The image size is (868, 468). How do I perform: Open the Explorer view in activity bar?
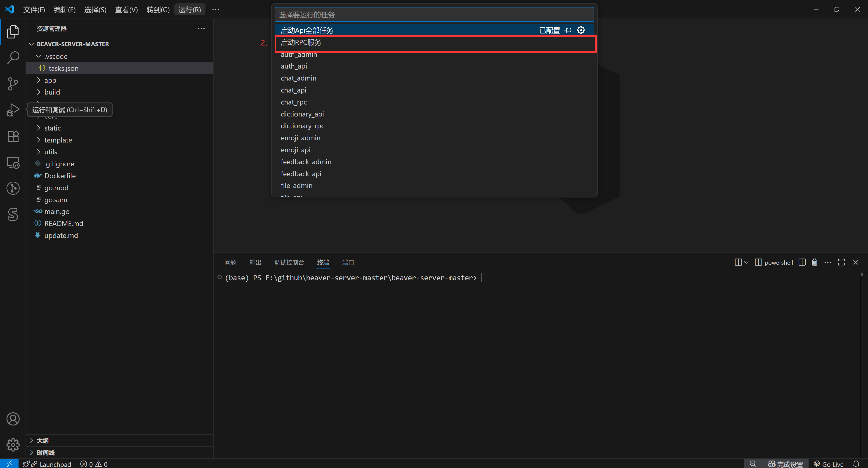pos(13,32)
